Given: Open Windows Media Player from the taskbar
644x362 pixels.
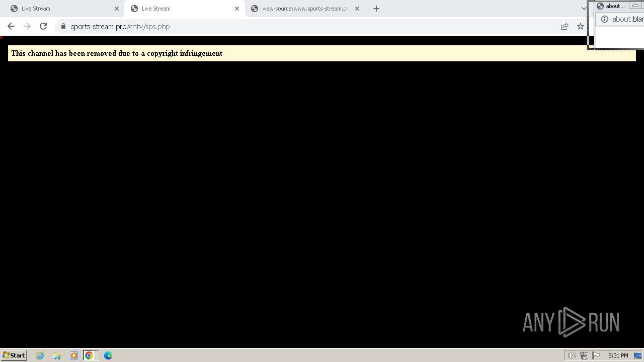Looking at the screenshot, I should click(73, 355).
